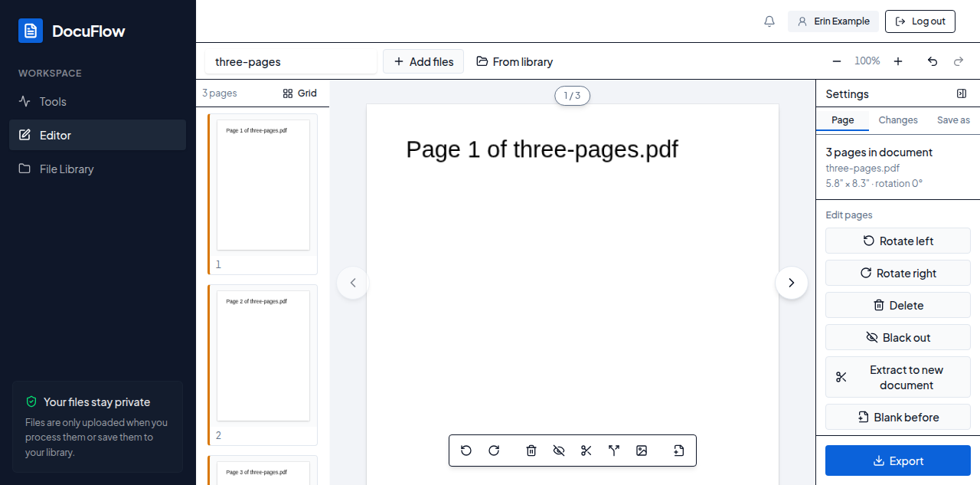Collapse the Settings panel

point(962,93)
